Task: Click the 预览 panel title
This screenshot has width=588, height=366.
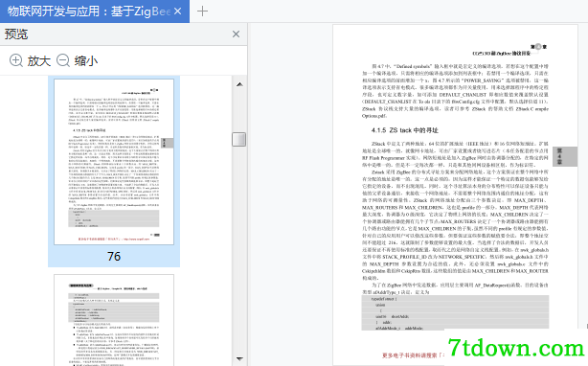Action: [x=16, y=34]
